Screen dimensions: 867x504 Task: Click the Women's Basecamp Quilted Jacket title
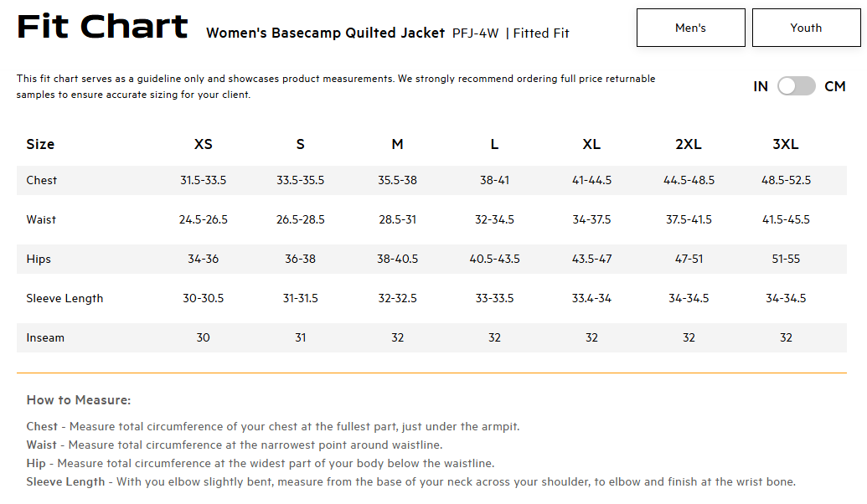click(x=325, y=33)
